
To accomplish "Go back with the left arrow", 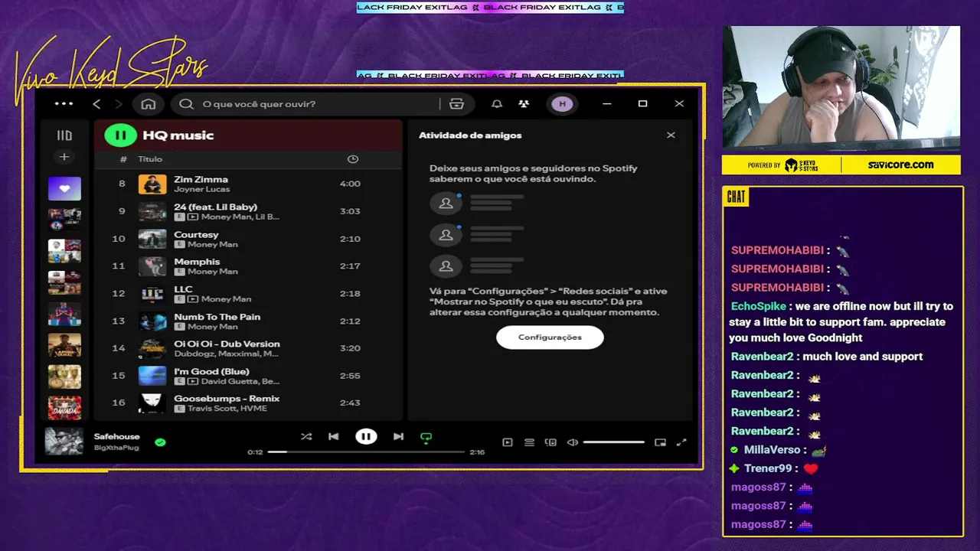I will pos(96,104).
